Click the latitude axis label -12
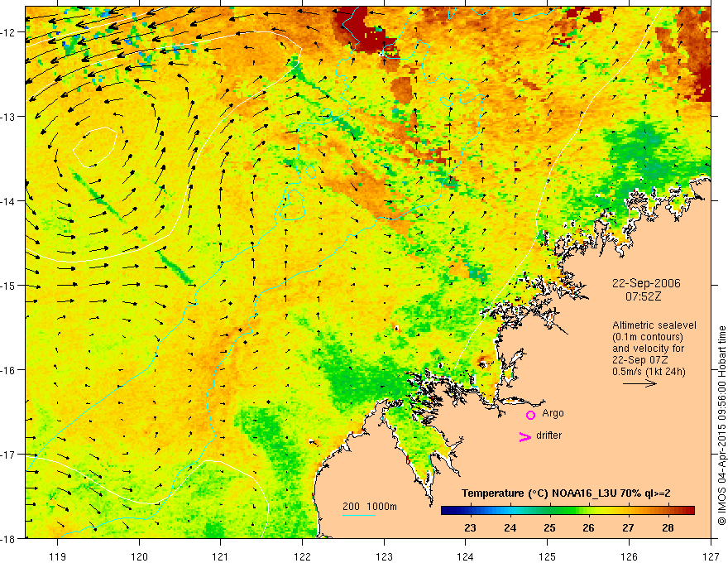 (9, 32)
